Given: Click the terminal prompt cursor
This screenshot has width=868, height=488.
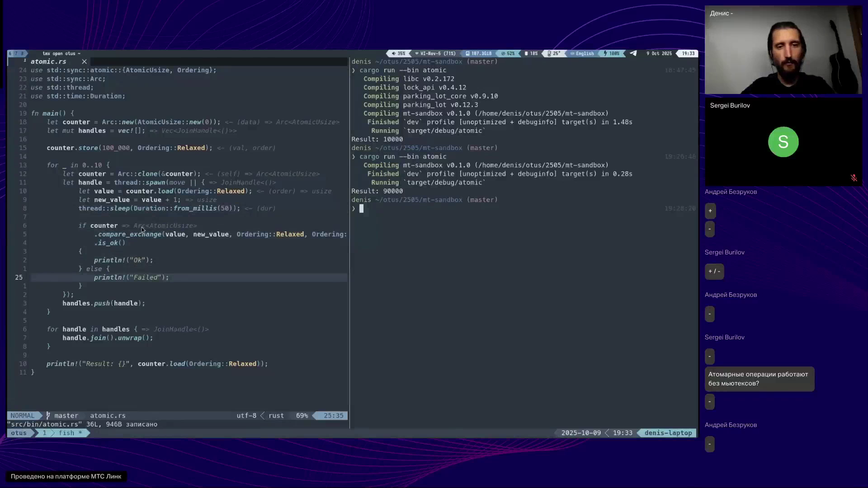Looking at the screenshot, I should click(x=361, y=208).
